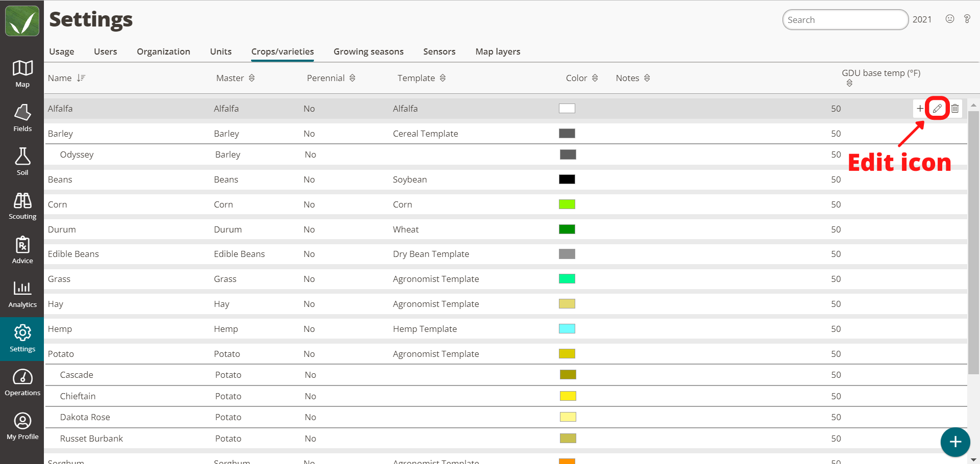Select the Barley crop row name
980x464 pixels.
coord(60,134)
